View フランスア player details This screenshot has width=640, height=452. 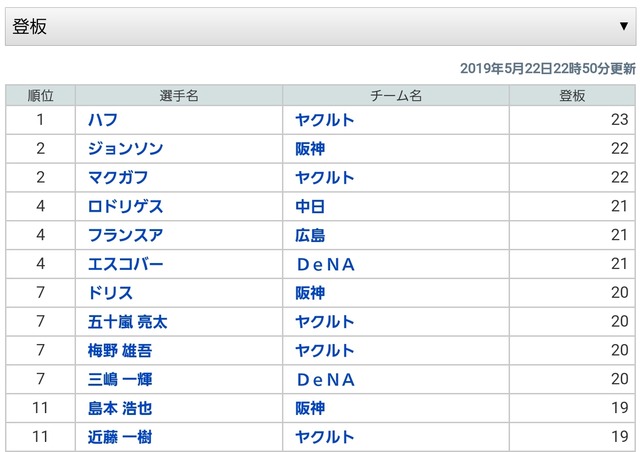tap(125, 235)
